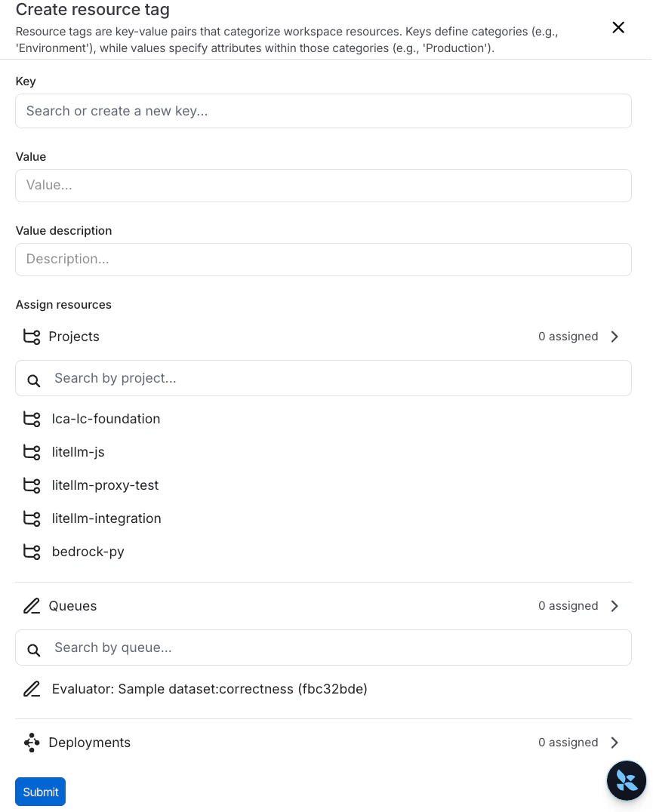
Task: Choose litellm-integration from the project list
Action: (106, 518)
